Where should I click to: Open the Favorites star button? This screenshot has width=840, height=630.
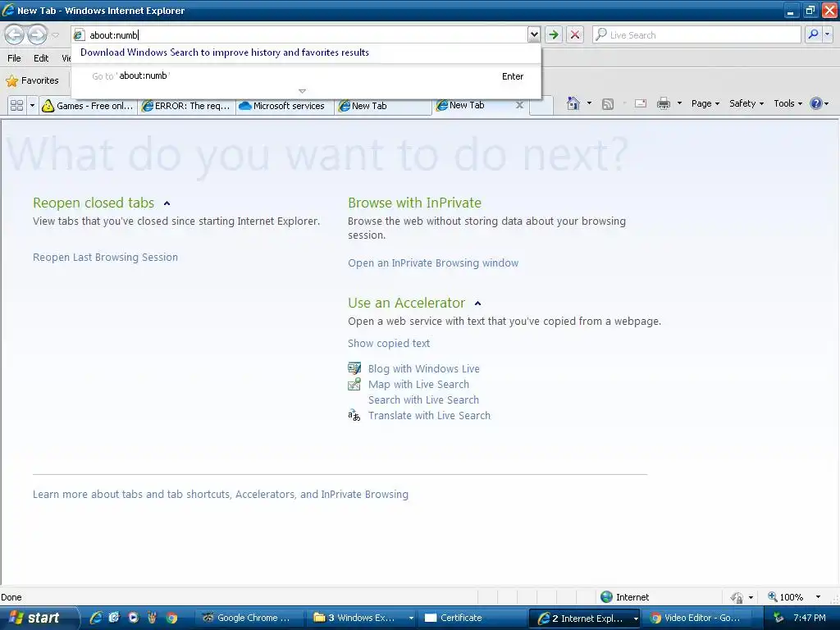click(32, 81)
